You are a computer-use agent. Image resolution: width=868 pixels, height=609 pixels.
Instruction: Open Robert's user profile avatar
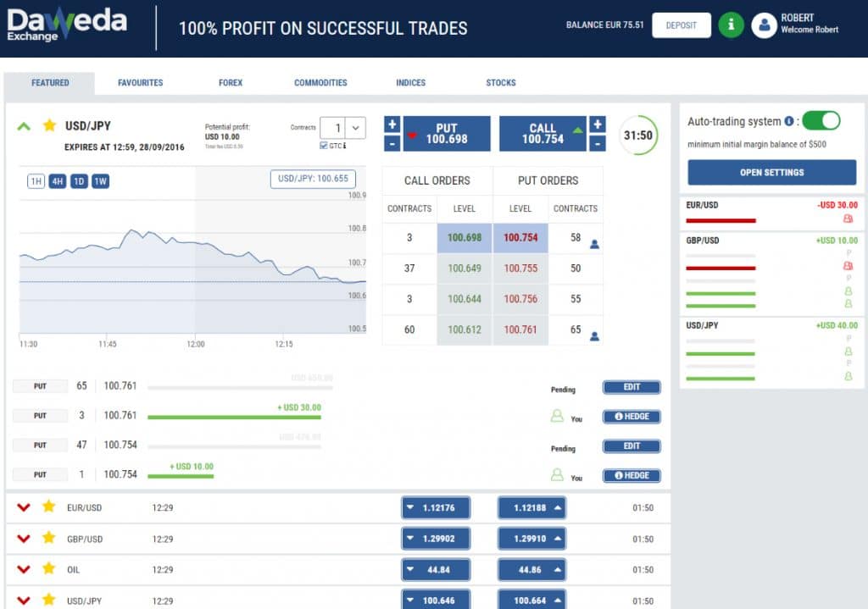pos(764,25)
